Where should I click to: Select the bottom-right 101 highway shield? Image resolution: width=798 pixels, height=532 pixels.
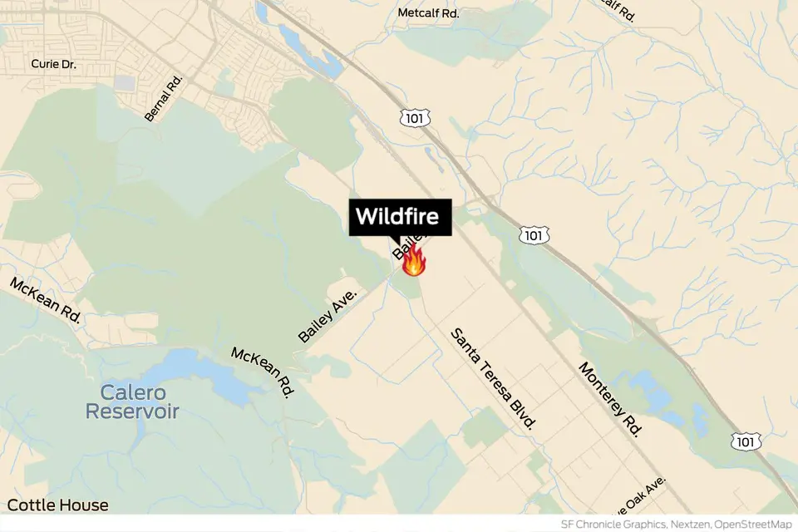(746, 441)
